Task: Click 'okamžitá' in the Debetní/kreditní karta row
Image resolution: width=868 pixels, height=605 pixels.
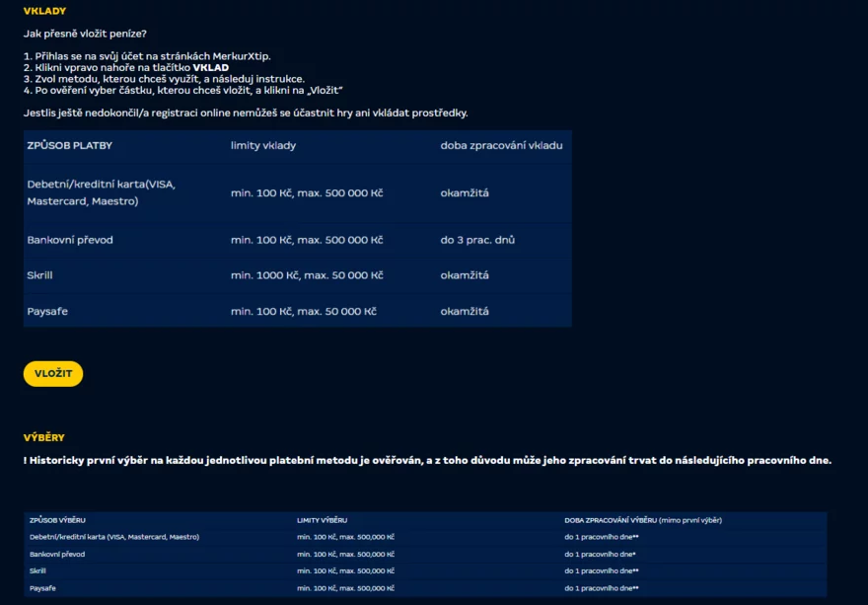Action: pos(465,193)
